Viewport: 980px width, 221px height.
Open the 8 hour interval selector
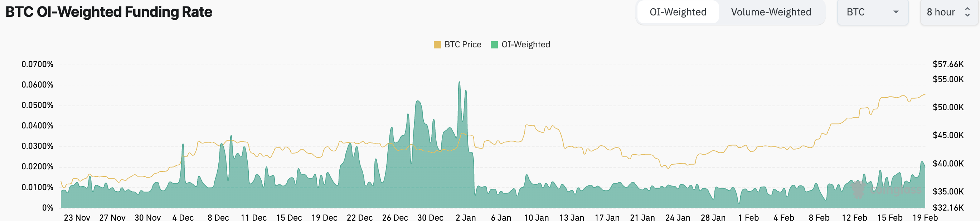click(x=948, y=12)
